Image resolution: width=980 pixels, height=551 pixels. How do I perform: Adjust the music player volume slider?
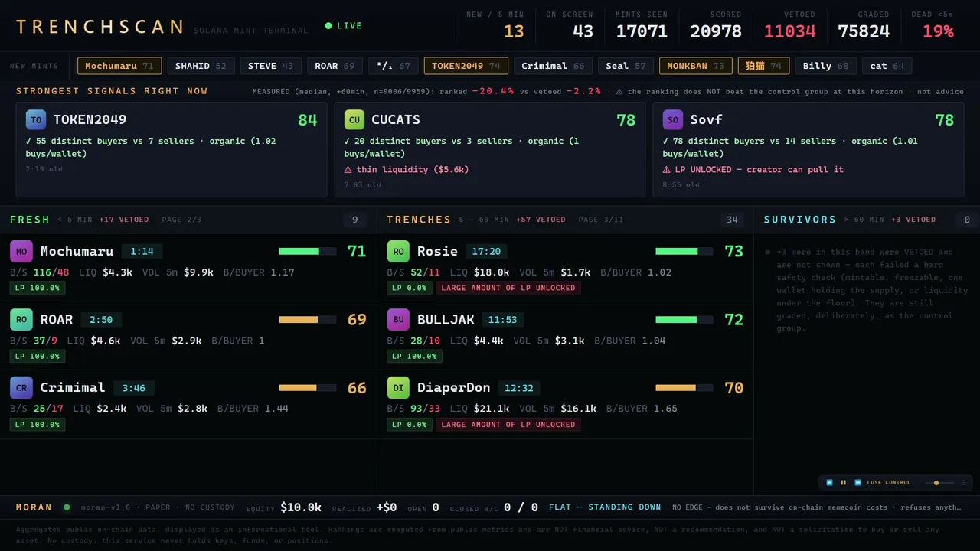(x=939, y=483)
